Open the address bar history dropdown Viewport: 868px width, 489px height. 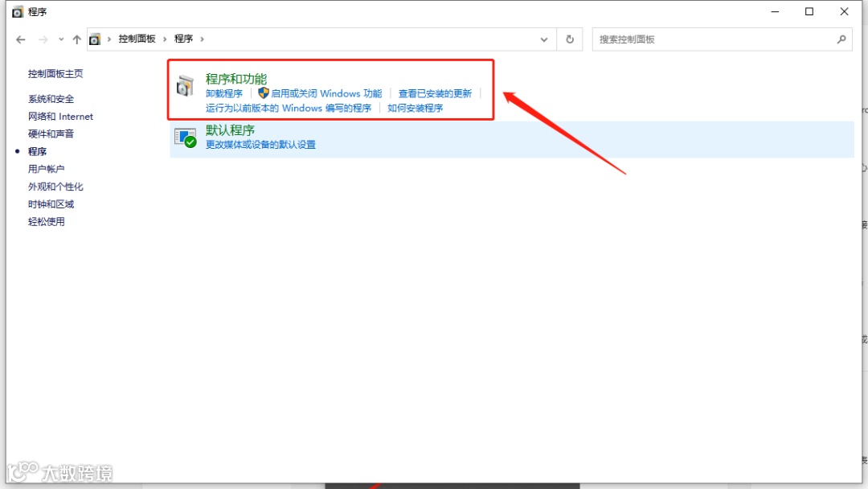point(544,39)
